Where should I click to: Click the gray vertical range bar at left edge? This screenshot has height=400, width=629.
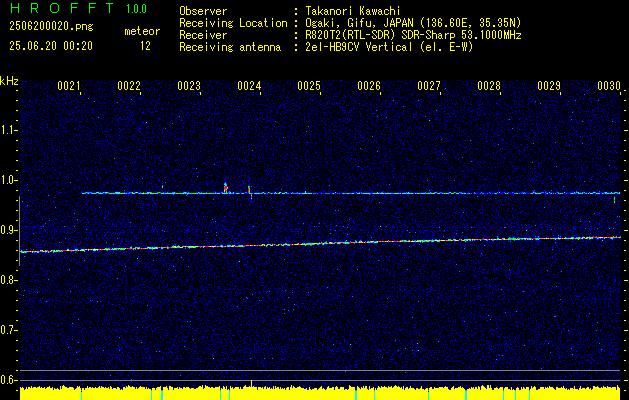click(19, 231)
